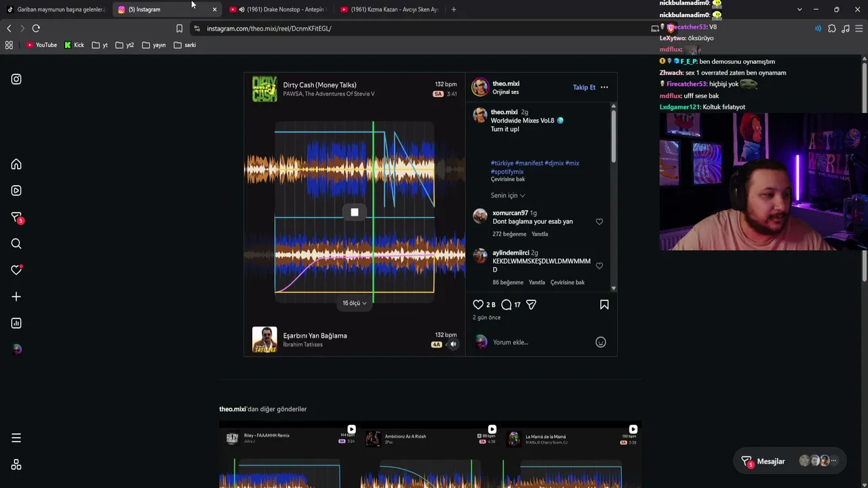The image size is (868, 488).
Task: Like xomurcan97's comment
Action: click(x=599, y=222)
